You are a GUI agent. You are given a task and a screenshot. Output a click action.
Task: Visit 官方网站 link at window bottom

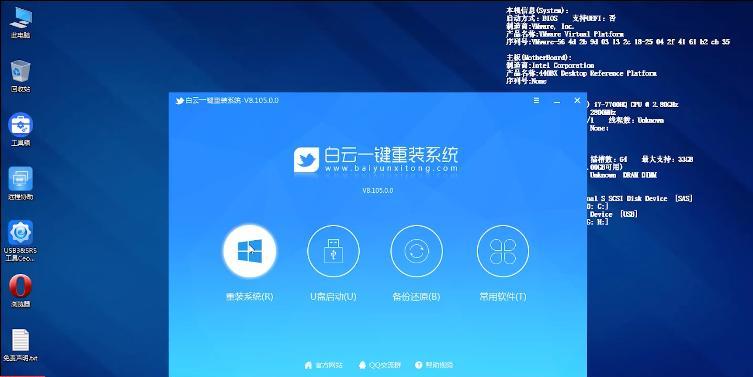[323, 365]
